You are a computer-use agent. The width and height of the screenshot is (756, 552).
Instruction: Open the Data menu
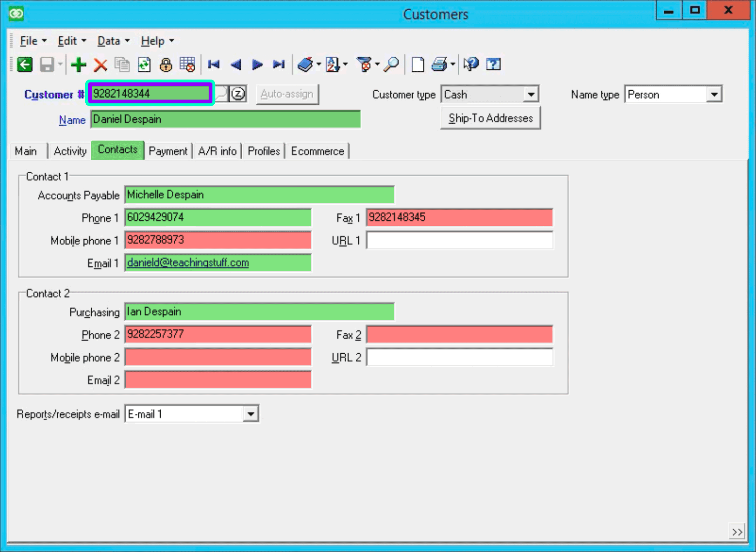(109, 41)
